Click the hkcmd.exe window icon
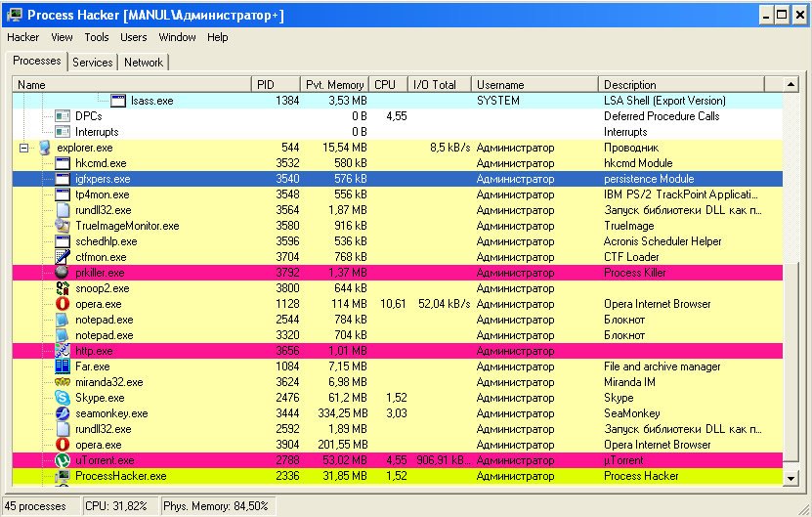The width and height of the screenshot is (812, 517). (x=63, y=163)
